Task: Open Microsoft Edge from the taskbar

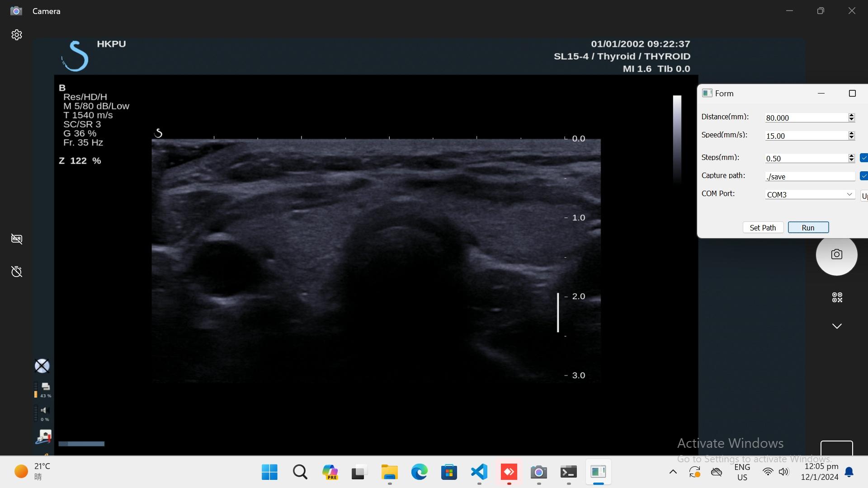Action: pos(419,472)
